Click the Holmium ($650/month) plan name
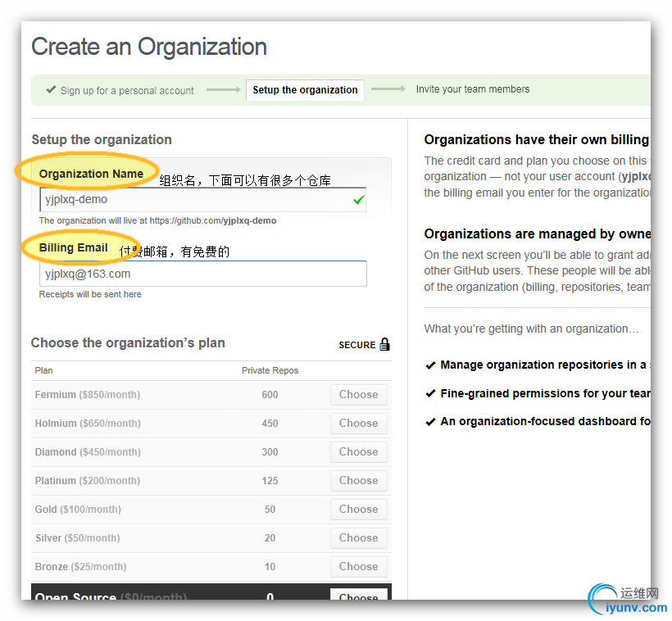This screenshot has width=672, height=621. coord(88,424)
